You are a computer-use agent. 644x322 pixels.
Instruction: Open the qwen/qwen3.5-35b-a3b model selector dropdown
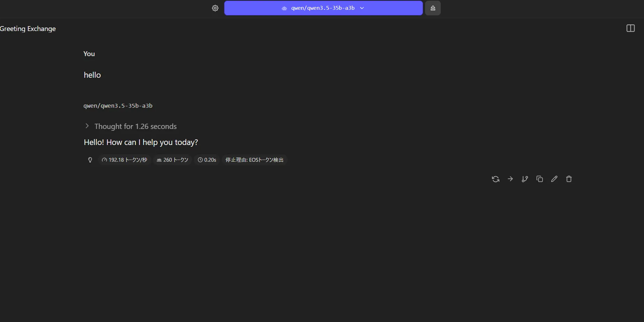point(323,8)
